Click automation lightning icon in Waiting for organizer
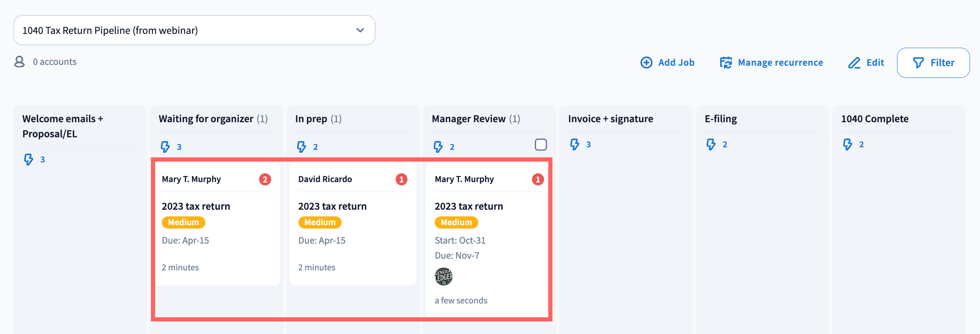This screenshot has width=980, height=334. pos(165,147)
